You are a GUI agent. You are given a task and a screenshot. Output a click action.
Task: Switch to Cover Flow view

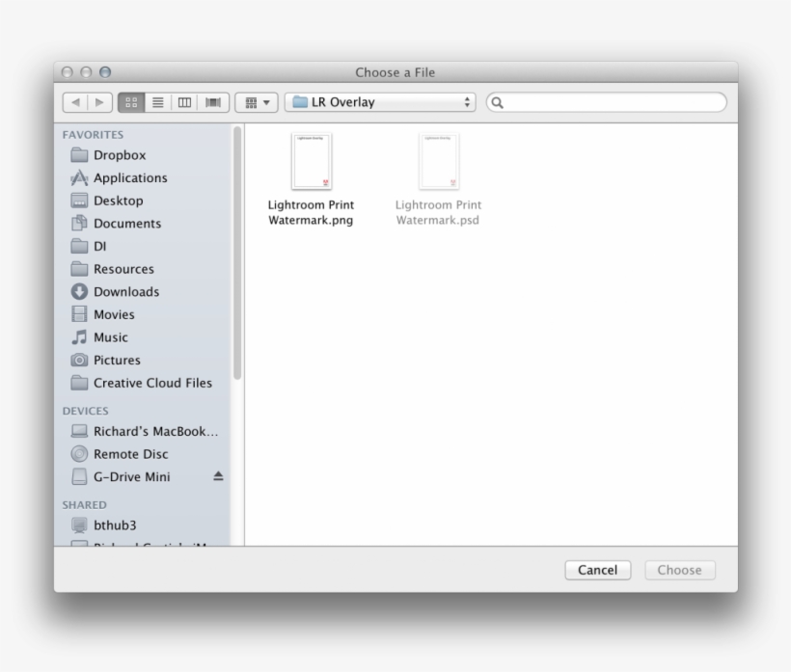(x=213, y=101)
